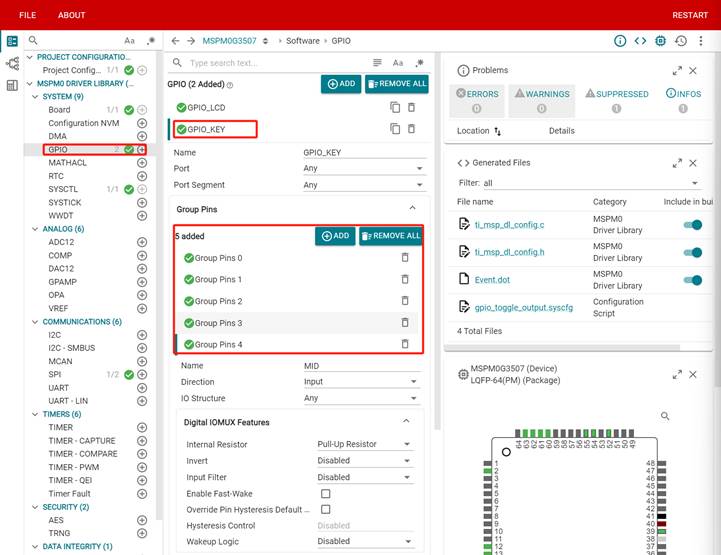Navigate back with the left arrow
The height and width of the screenshot is (555, 721).
176,41
